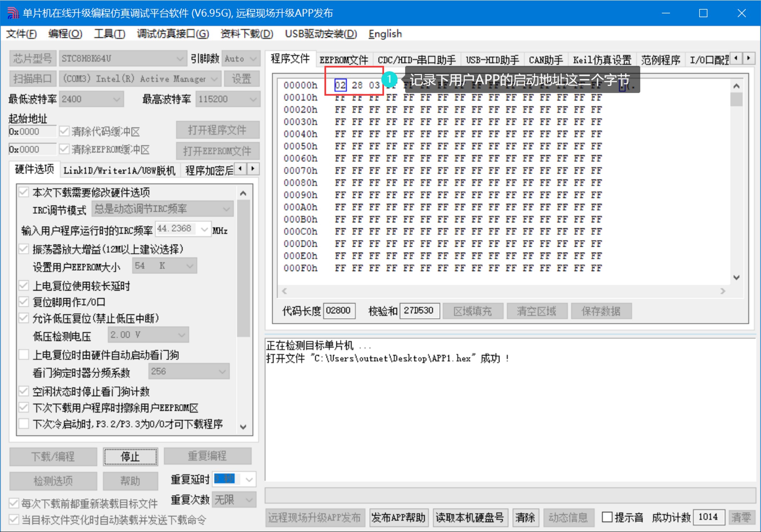
Task: Toggle 每次下载前都重新装载目标文件 checkbox
Action: click(14, 503)
